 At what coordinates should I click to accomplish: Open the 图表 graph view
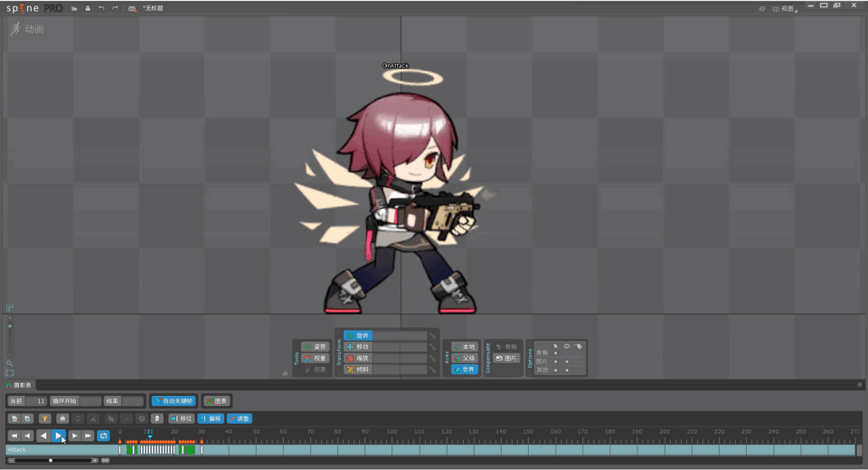(x=216, y=400)
